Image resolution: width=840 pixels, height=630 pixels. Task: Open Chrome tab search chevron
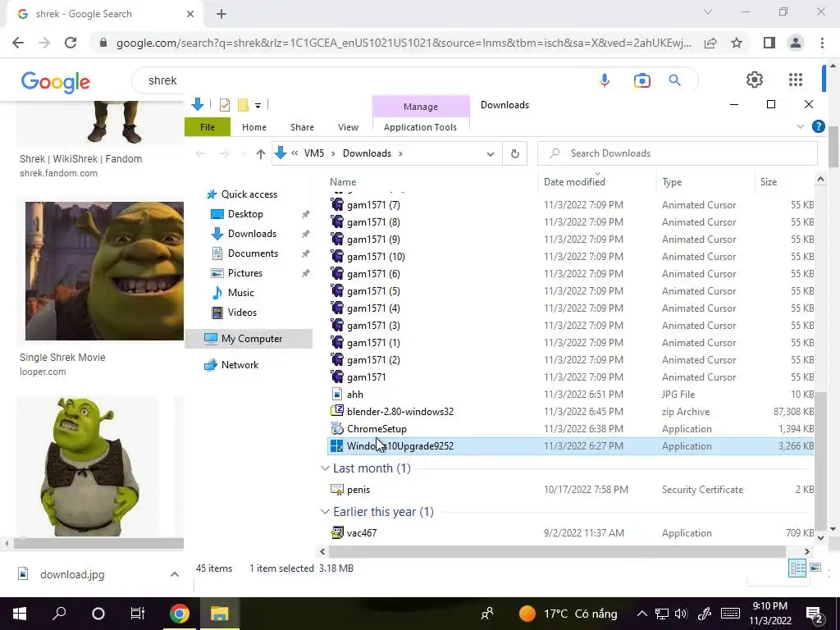(x=708, y=11)
